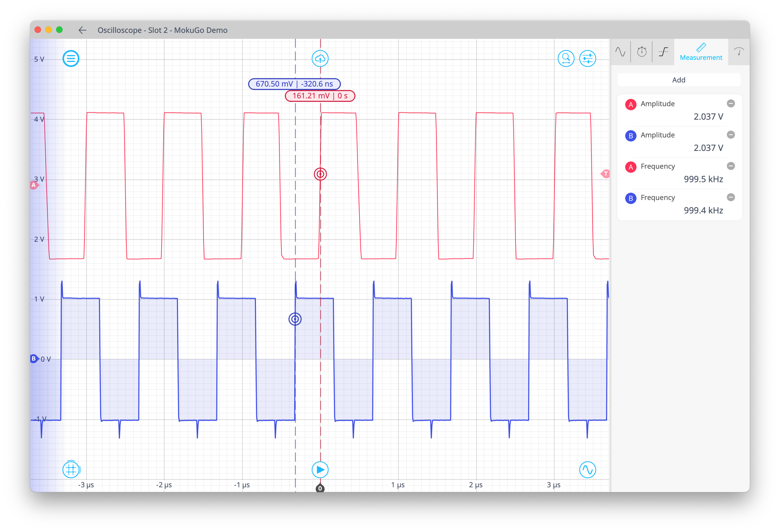Go back with the arrow icon
The image size is (780, 532).
pyautogui.click(x=83, y=30)
